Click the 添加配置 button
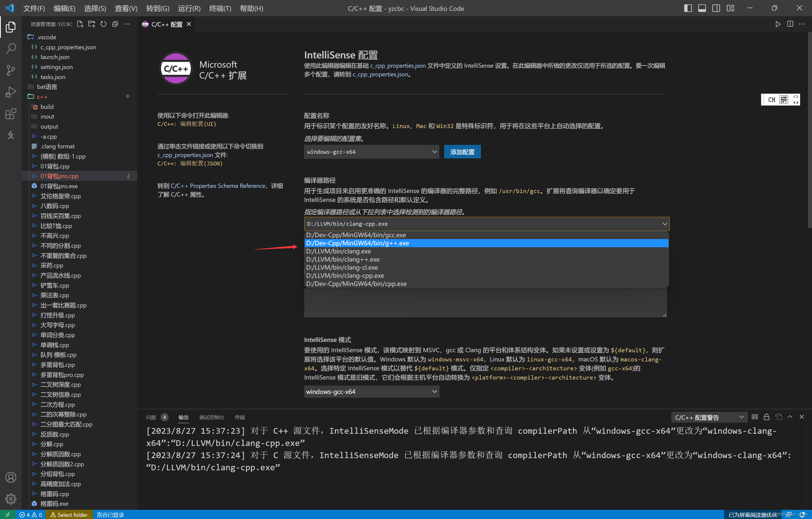This screenshot has height=519, width=812. [462, 152]
